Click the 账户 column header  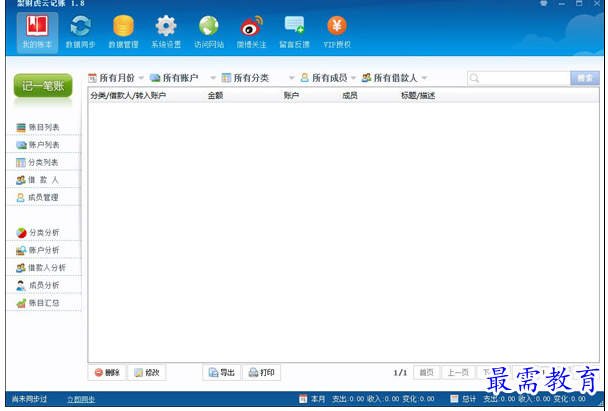coord(311,95)
